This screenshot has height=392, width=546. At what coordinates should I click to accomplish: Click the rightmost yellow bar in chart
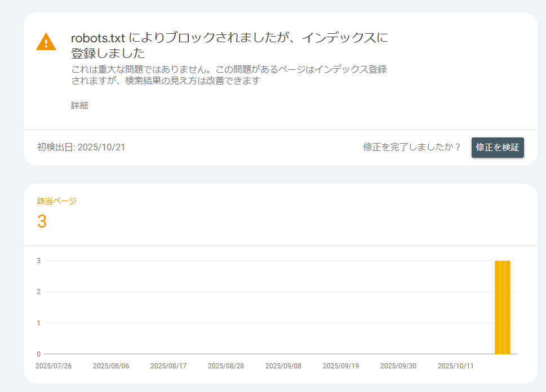(508, 308)
